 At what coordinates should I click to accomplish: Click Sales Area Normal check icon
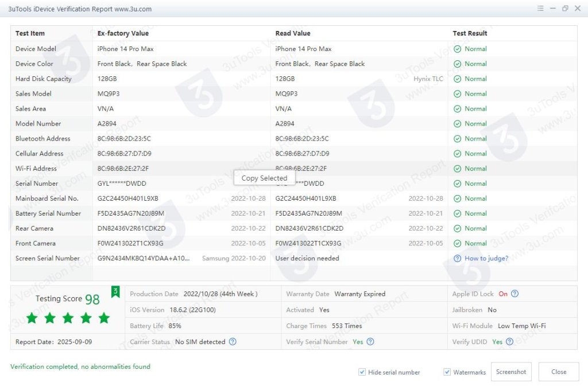(x=457, y=109)
